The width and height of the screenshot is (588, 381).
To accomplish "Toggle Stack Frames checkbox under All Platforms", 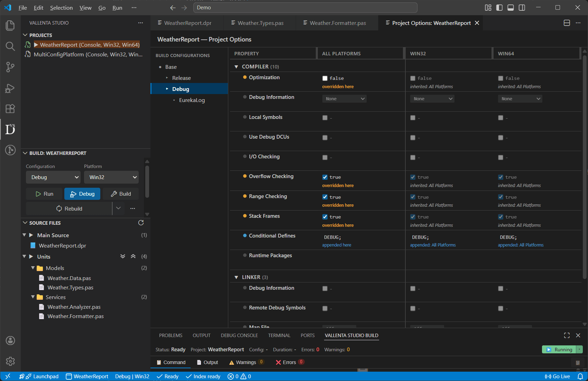I will tap(325, 217).
